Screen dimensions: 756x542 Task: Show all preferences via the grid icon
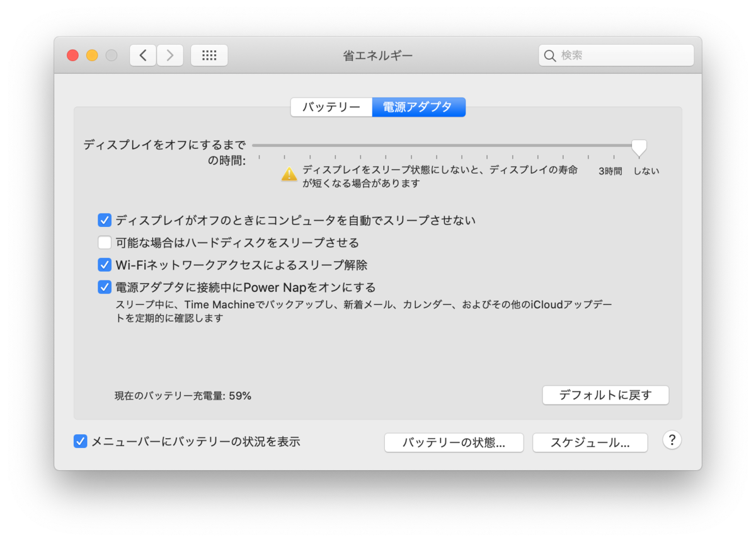pyautogui.click(x=209, y=55)
